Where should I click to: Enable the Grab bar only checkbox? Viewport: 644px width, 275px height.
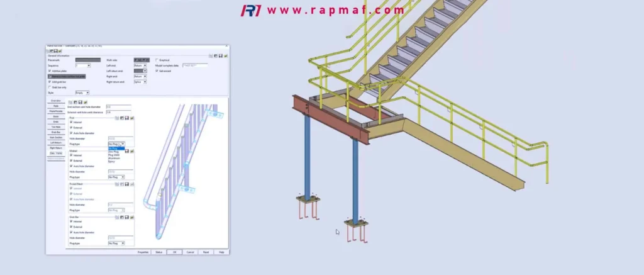(x=50, y=87)
